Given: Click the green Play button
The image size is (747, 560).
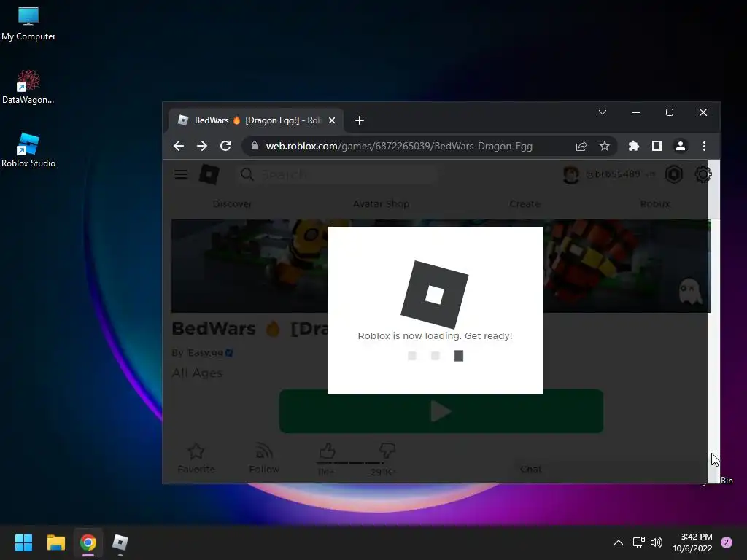Looking at the screenshot, I should pos(441,411).
